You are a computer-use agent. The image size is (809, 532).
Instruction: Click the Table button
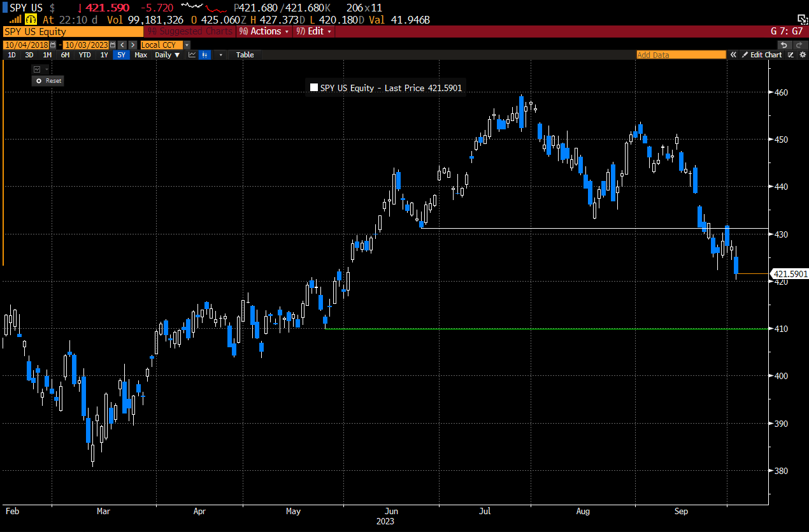245,55
